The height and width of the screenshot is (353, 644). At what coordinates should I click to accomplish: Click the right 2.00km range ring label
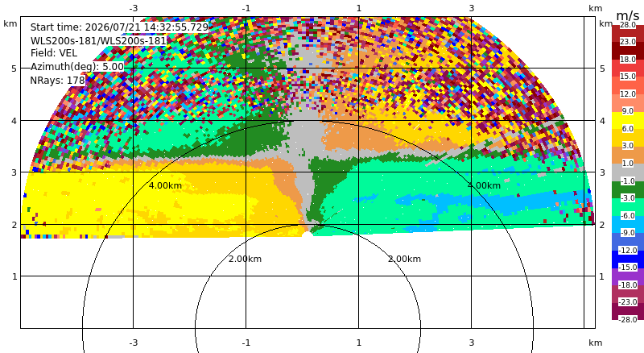point(405,259)
